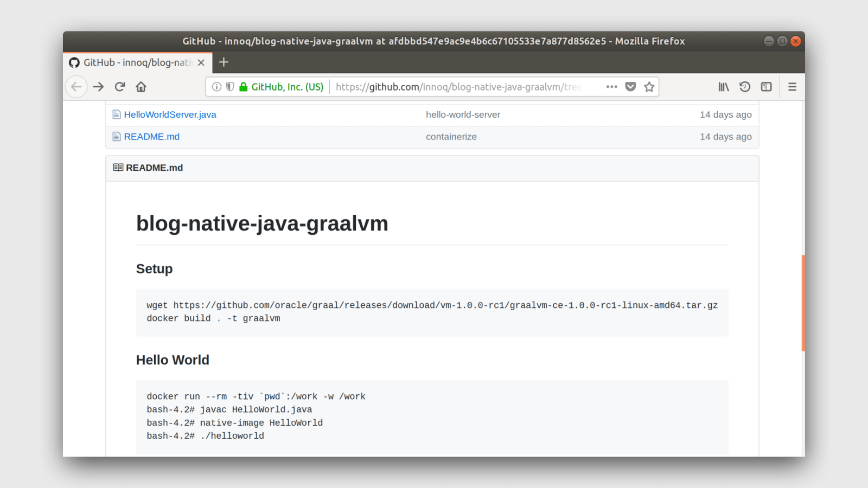Click the docker build . -t graalvm line

213,318
